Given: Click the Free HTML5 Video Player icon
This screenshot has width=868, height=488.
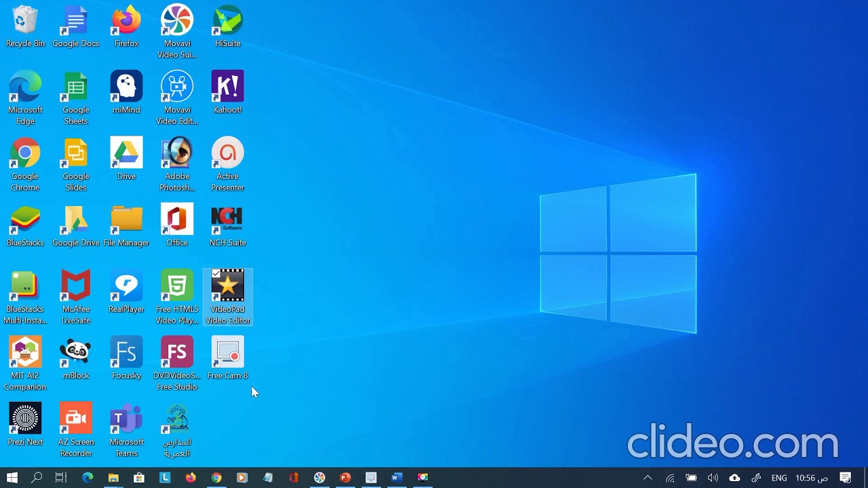Looking at the screenshot, I should pyautogui.click(x=177, y=297).
